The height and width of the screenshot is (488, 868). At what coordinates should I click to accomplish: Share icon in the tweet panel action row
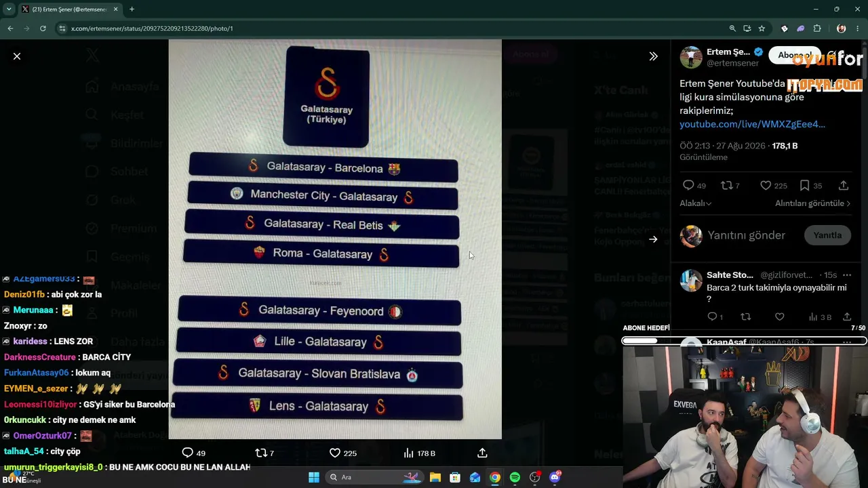click(x=844, y=185)
